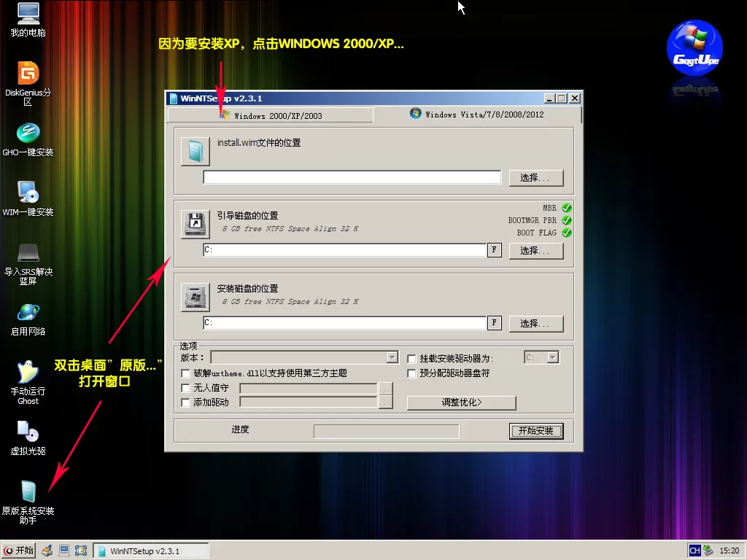The image size is (747, 560).
Task: Click the install.wim path input field
Action: (352, 177)
